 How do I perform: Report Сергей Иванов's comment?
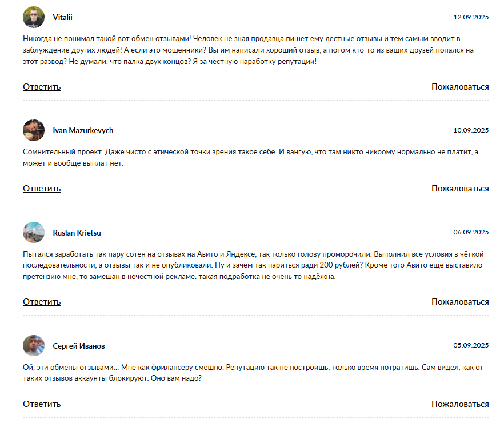tap(460, 404)
